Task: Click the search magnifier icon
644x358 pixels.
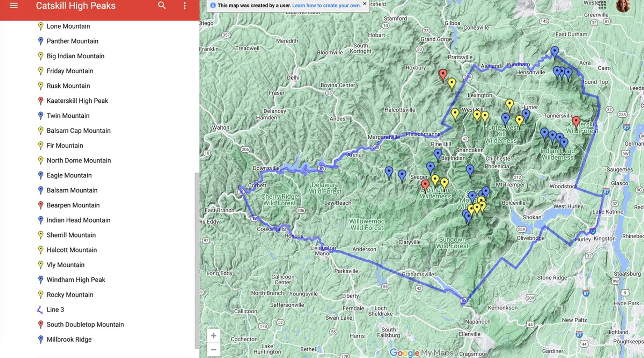Action: (x=162, y=6)
